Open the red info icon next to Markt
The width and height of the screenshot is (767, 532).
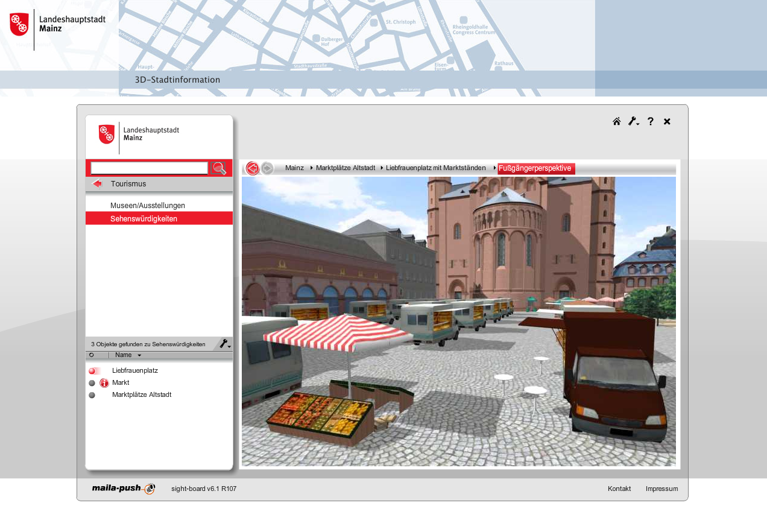pyautogui.click(x=104, y=383)
